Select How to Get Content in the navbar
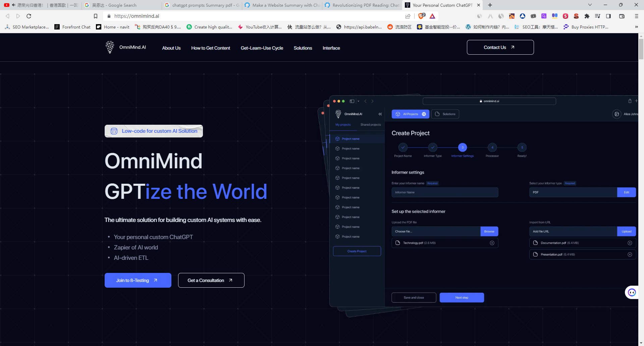 (x=211, y=48)
